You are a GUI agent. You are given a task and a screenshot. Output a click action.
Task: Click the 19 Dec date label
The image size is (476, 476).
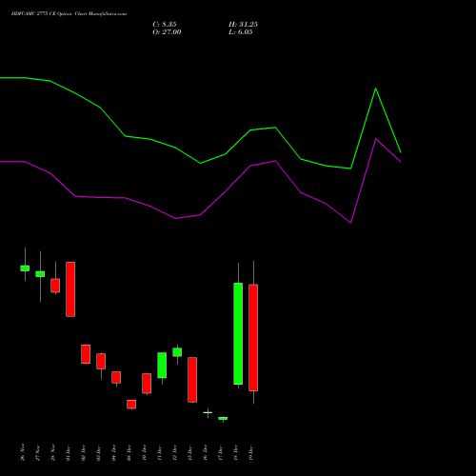click(x=251, y=452)
